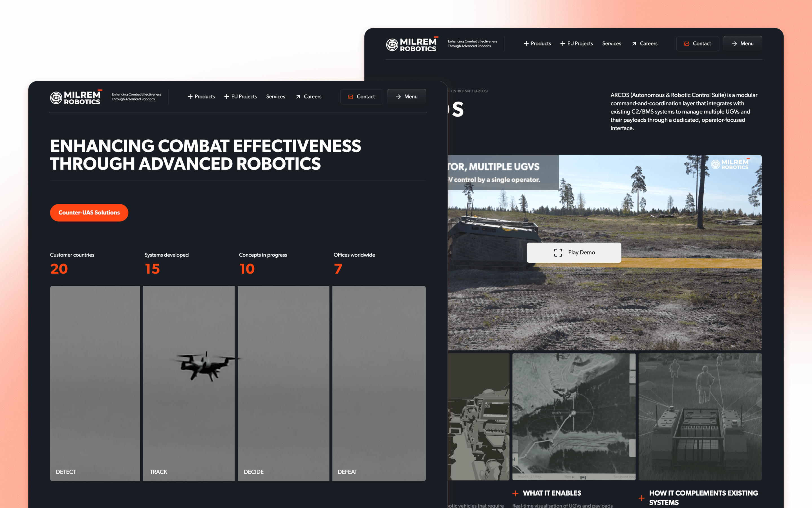Click fullscreen brackets icon on Play Demo

[x=558, y=253]
